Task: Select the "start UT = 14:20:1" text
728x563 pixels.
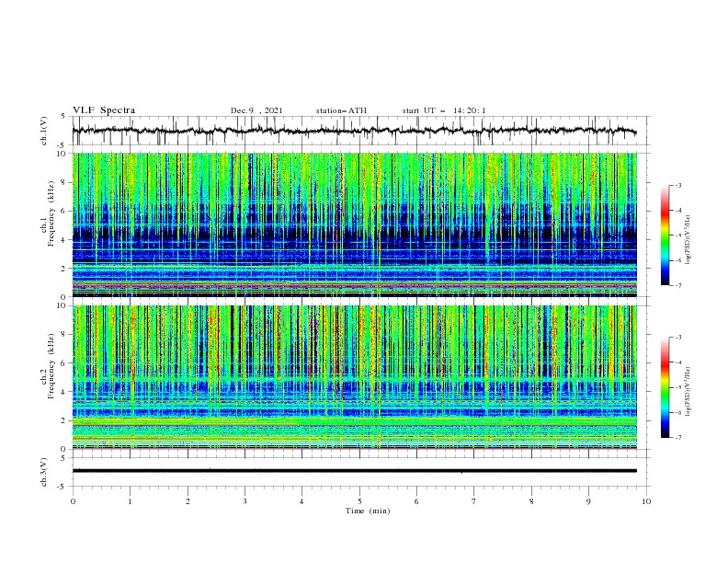Action: coord(444,110)
